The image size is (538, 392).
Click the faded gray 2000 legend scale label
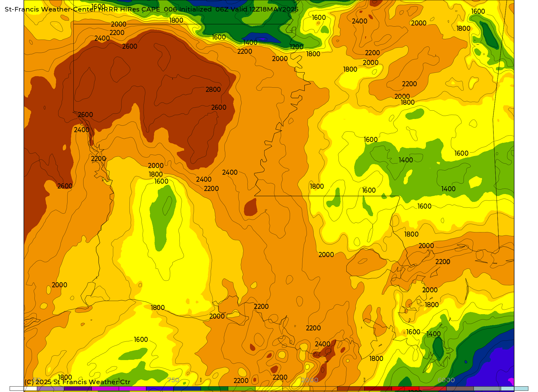pyautogui.click(x=310, y=380)
